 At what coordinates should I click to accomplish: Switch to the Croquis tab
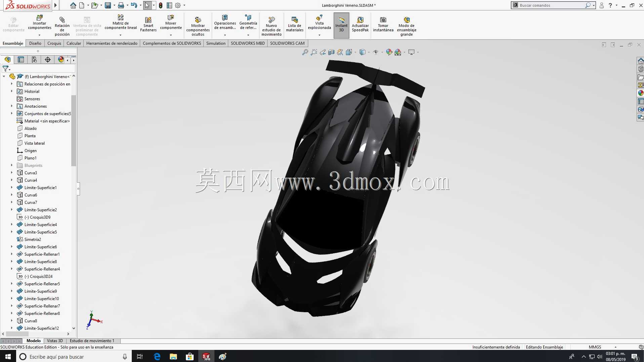[x=54, y=43]
